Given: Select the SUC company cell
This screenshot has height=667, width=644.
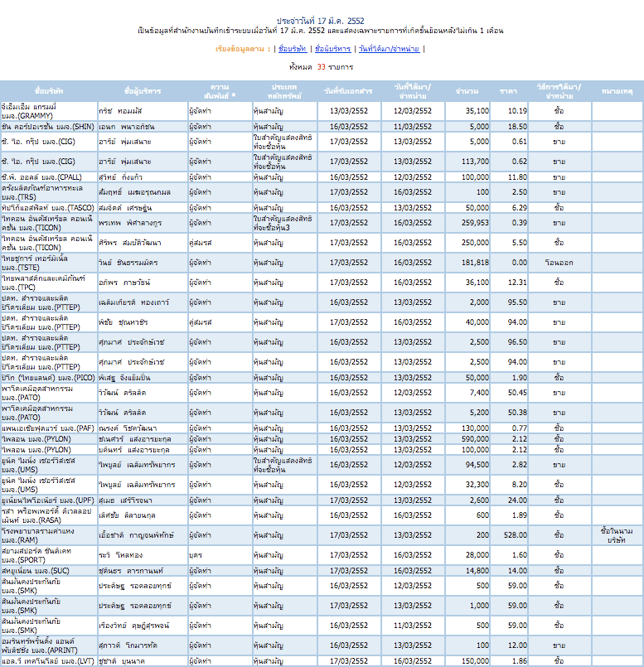Looking at the screenshot, I should click(49, 570).
